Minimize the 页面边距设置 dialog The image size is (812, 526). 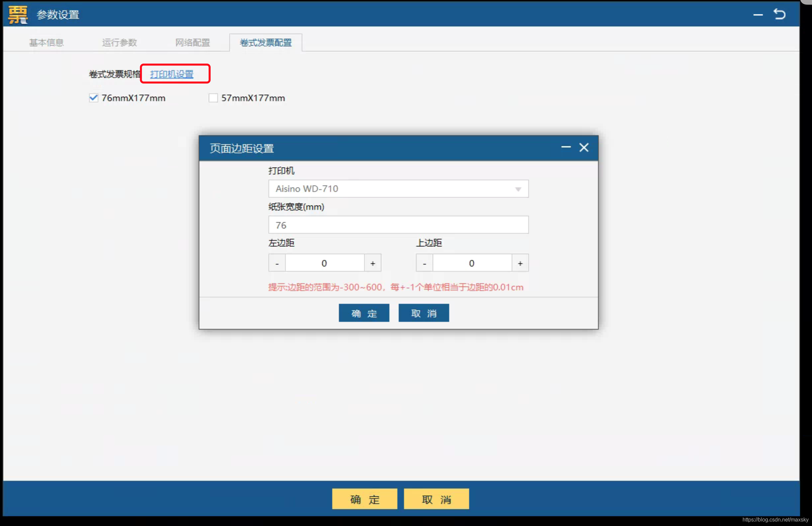[566, 147]
